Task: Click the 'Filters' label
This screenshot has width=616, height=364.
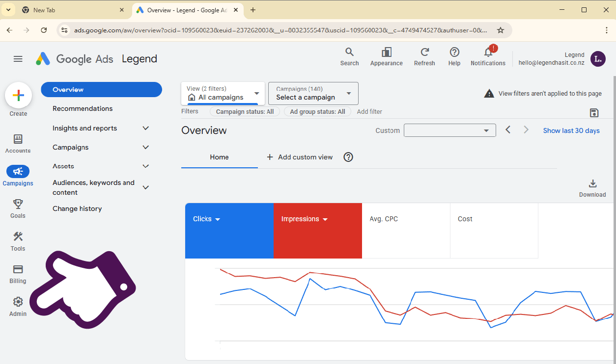Action: (190, 111)
